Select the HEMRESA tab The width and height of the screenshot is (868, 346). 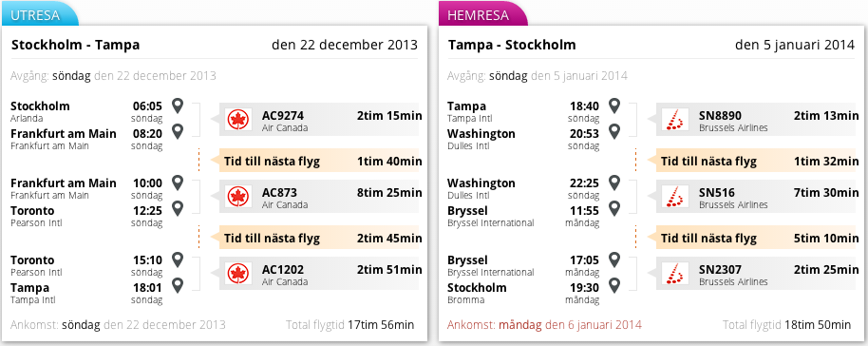[482, 15]
